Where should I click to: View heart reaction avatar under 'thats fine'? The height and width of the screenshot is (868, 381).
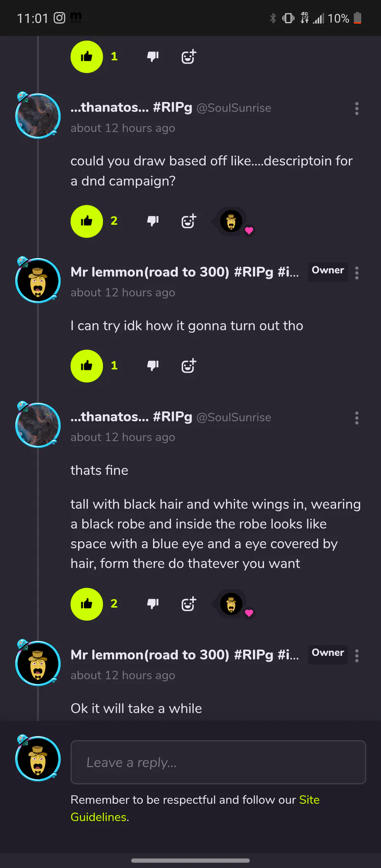(232, 604)
